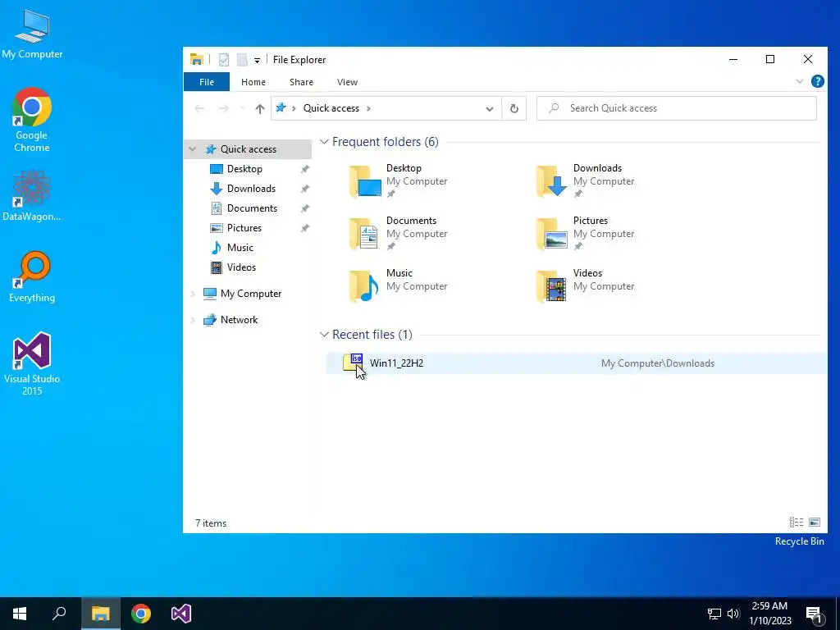The image size is (840, 630).
Task: Open the volume tray icon
Action: click(733, 614)
